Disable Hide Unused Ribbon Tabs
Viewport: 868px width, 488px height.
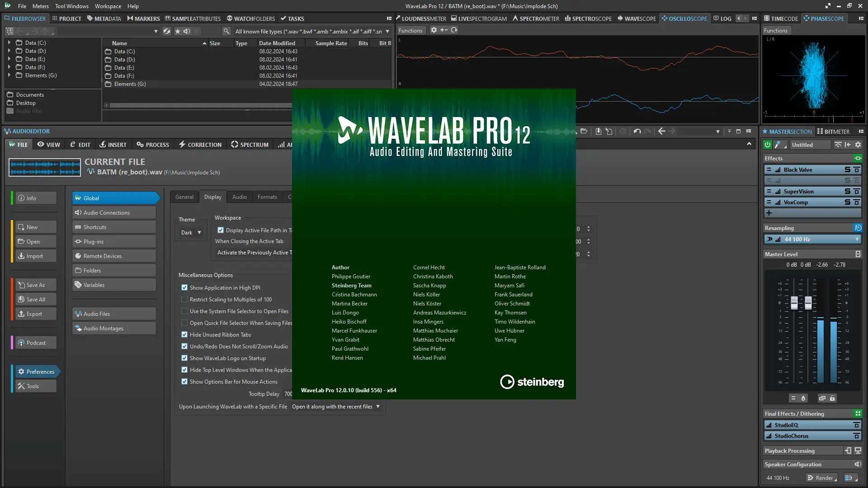(x=184, y=334)
